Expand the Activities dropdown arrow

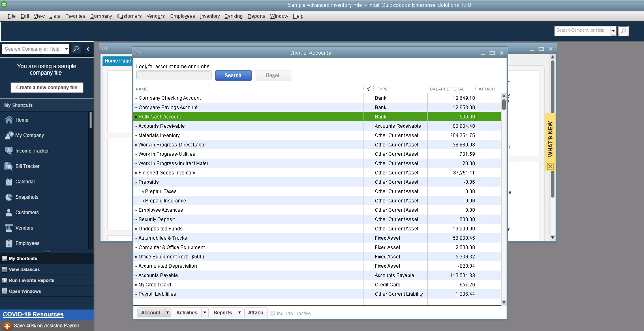point(205,313)
